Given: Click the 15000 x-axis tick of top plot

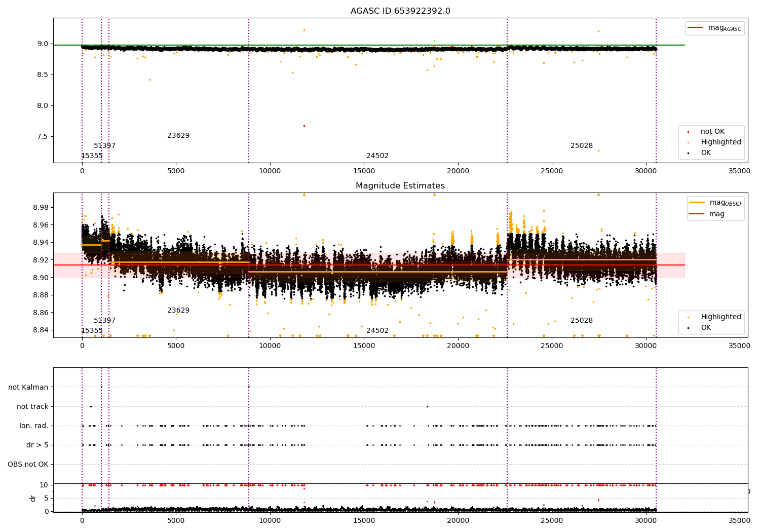Looking at the screenshot, I should [x=364, y=171].
